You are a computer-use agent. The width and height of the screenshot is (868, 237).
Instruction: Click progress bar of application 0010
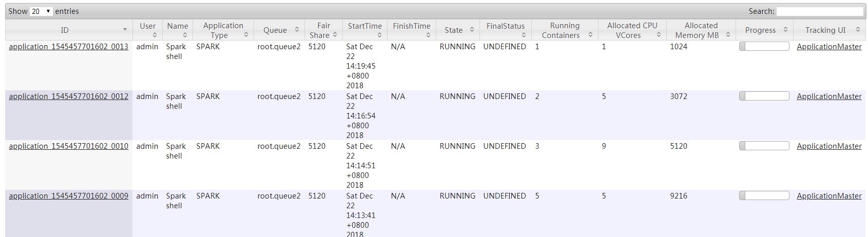(x=764, y=146)
